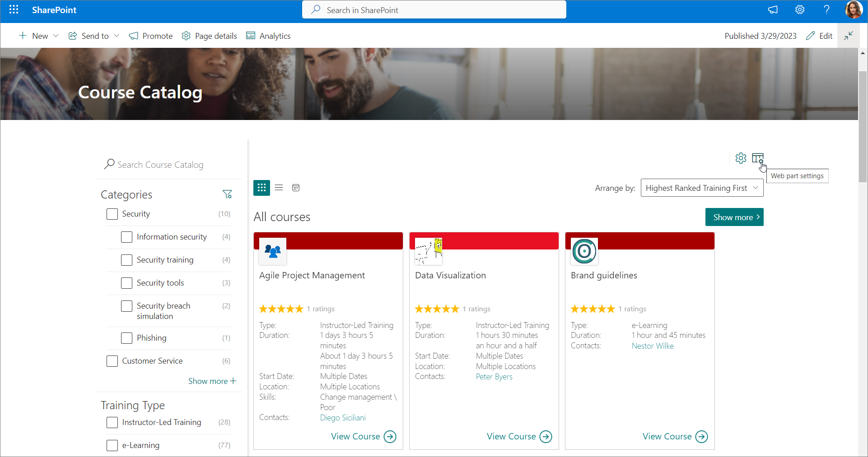Open the SharePoint app launcher waffle
Viewport: 868px width, 457px height.
[14, 10]
